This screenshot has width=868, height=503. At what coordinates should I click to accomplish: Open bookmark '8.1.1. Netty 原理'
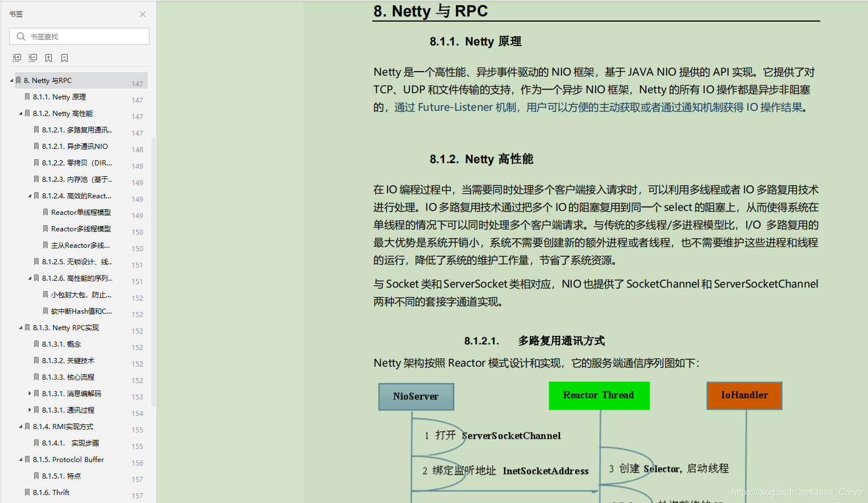coord(59,97)
